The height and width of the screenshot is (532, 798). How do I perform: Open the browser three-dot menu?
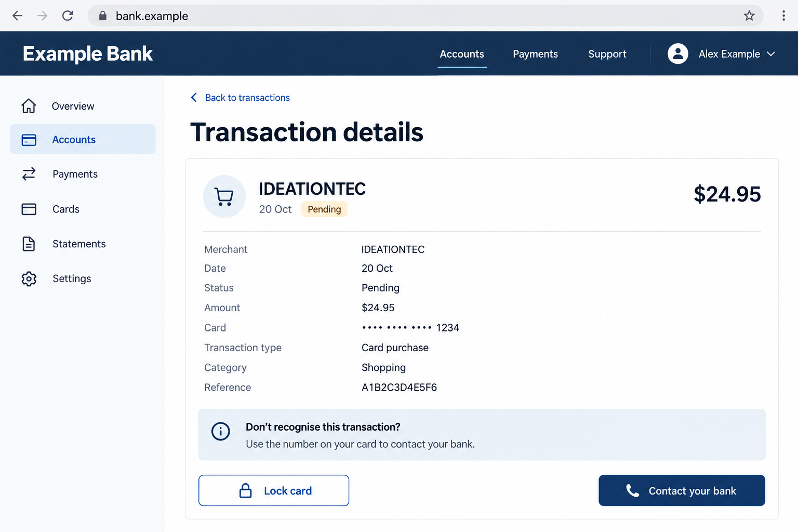click(783, 16)
